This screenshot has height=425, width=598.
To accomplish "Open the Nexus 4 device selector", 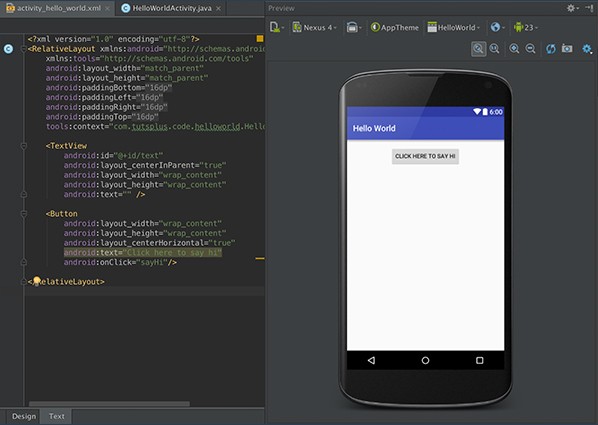I will 315,27.
